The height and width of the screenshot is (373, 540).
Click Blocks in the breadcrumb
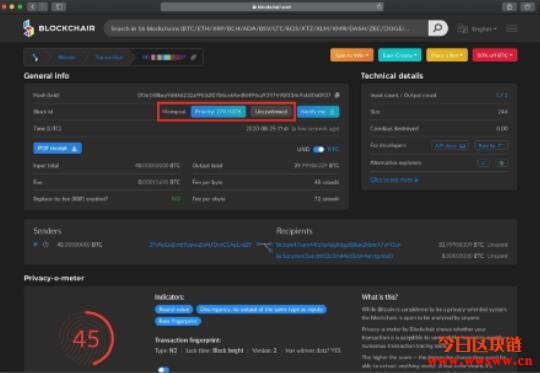[x=66, y=57]
